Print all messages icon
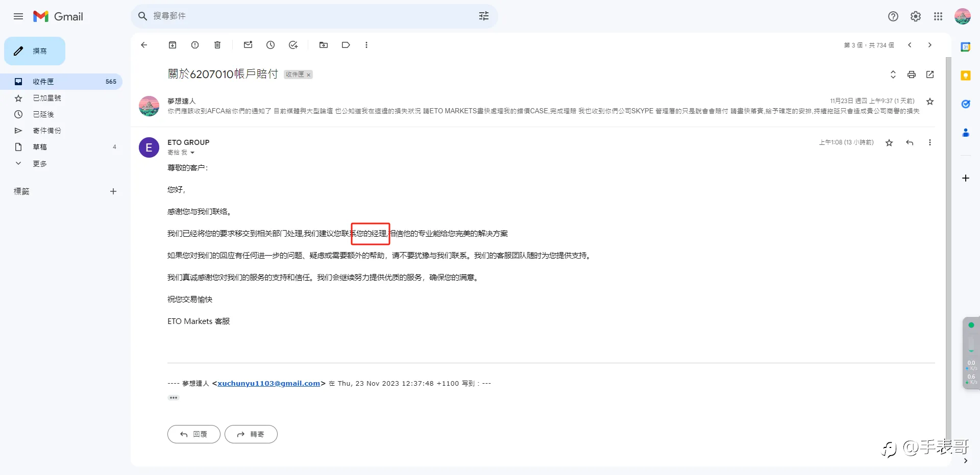The width and height of the screenshot is (980, 475). coord(912,74)
